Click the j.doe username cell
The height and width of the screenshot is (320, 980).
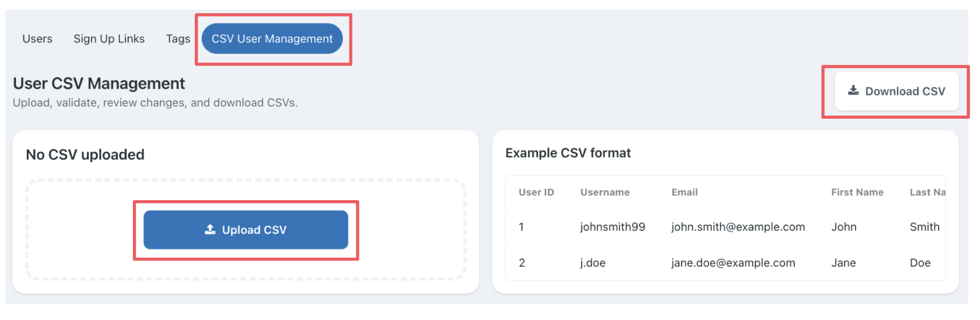click(593, 263)
